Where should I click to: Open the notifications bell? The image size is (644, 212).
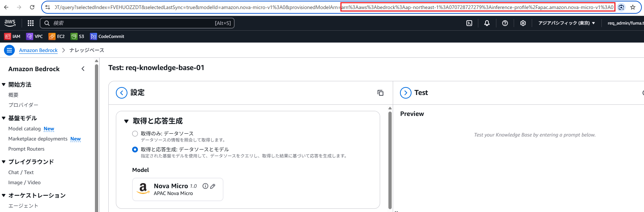[x=487, y=23]
